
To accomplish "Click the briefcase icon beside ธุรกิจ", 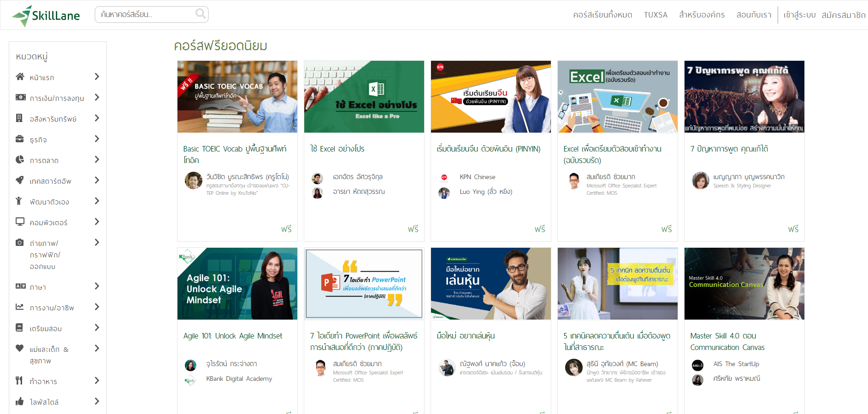I will [x=19, y=139].
